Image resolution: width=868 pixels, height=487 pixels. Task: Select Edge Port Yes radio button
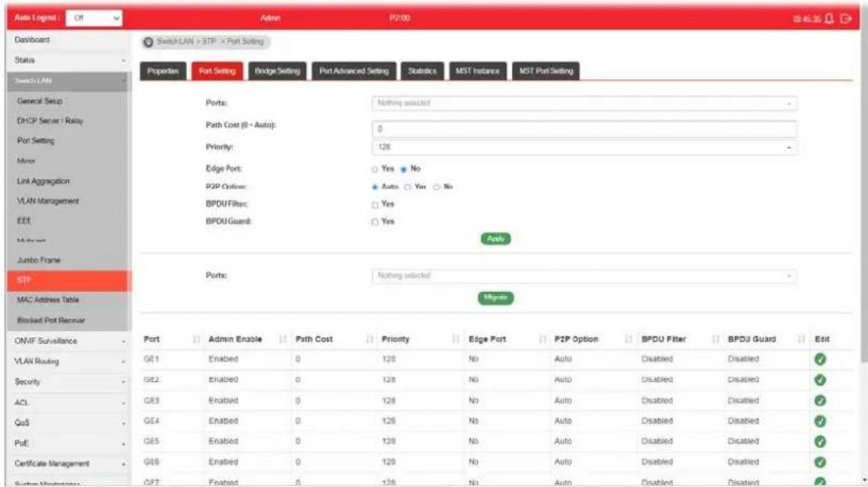(375, 169)
